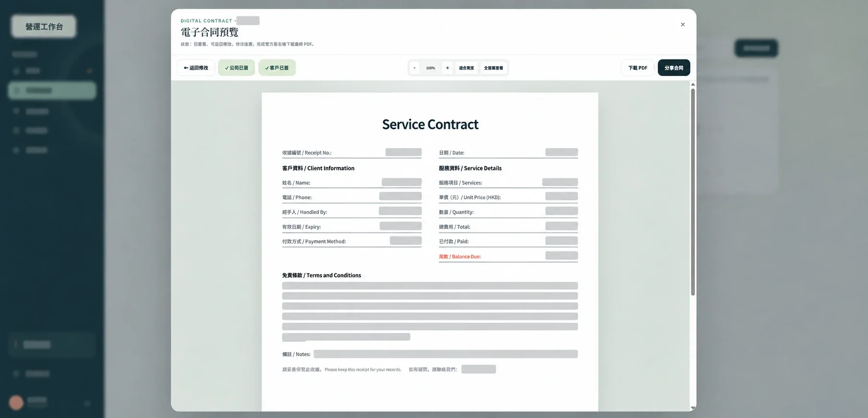Select the 備註 / Notes label
Viewport: 868px width, 418px height.
pyautogui.click(x=296, y=355)
